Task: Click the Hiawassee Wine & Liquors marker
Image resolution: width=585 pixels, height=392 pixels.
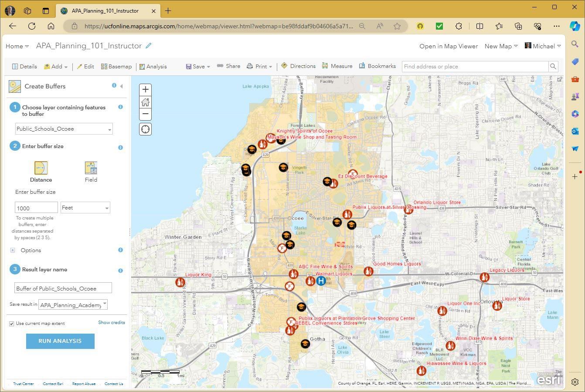Action: pyautogui.click(x=421, y=371)
